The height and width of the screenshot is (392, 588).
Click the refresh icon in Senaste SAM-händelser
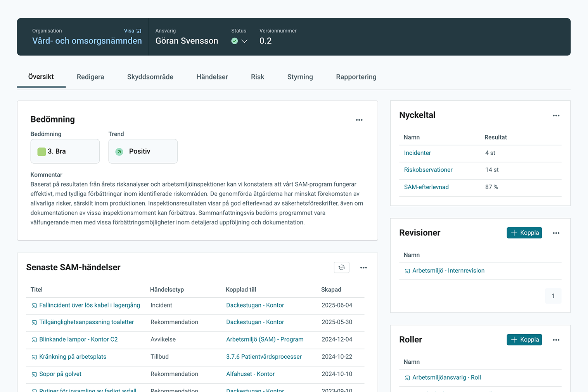coord(342,268)
